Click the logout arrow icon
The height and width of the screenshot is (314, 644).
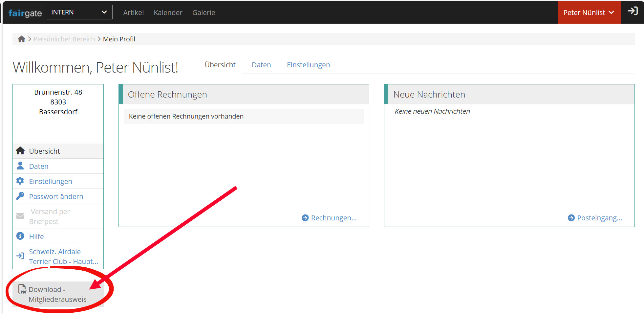click(633, 11)
